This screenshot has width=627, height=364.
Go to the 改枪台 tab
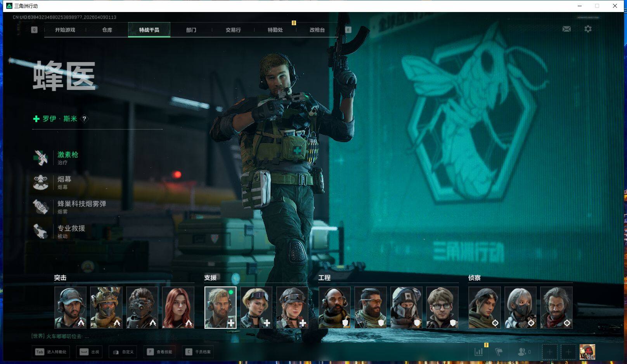coord(317,30)
